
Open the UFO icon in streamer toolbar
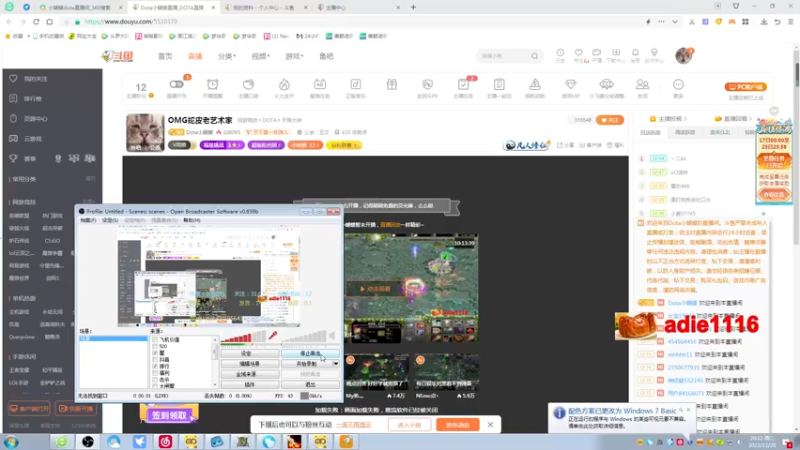click(x=607, y=84)
